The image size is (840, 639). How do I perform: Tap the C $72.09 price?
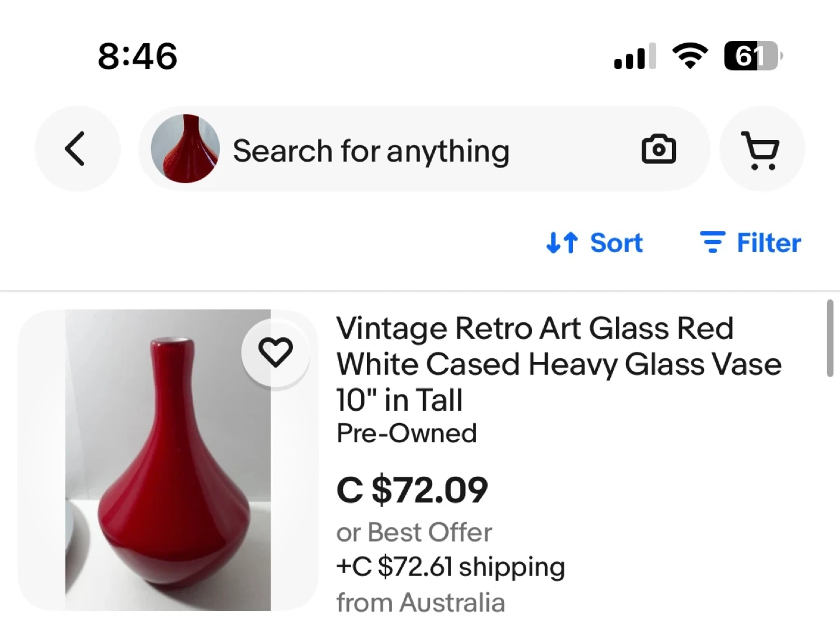412,490
